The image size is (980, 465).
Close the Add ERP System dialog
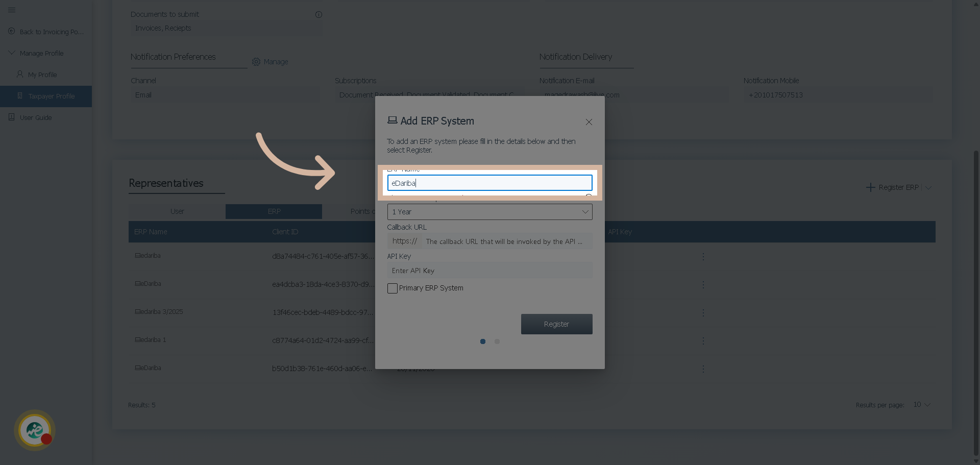tap(589, 122)
